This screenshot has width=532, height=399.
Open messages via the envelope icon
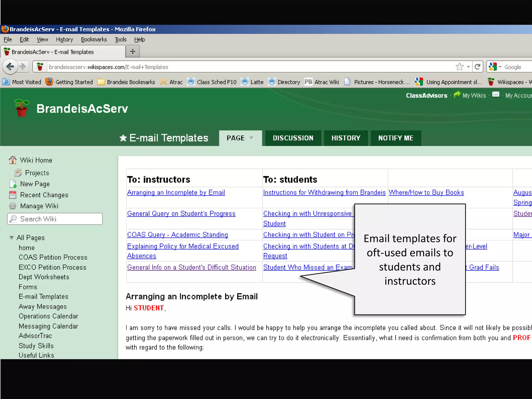click(x=496, y=94)
